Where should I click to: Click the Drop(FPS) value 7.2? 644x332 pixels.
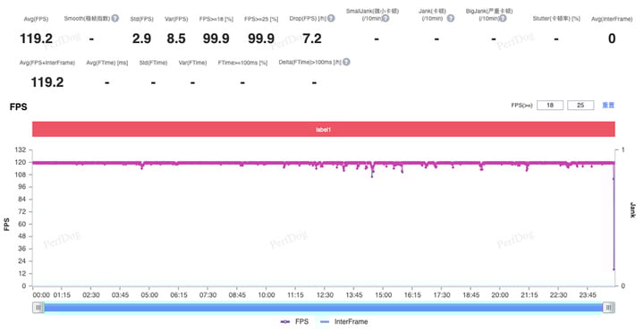click(312, 38)
